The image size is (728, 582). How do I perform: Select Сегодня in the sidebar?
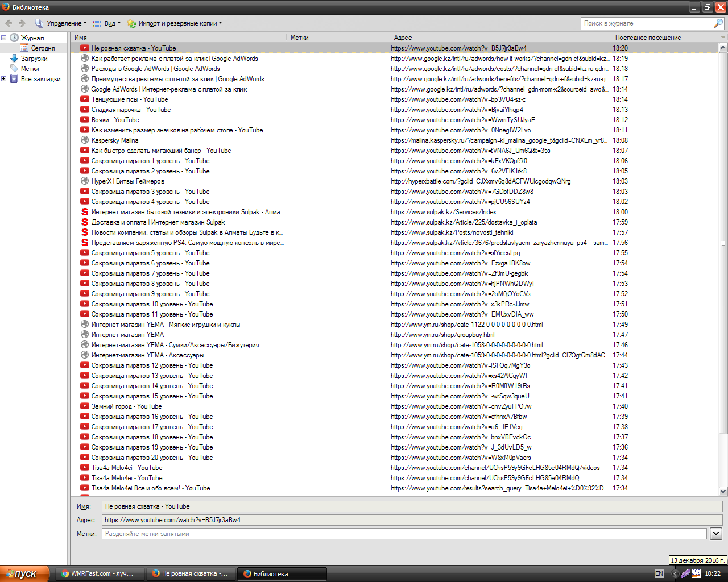tap(43, 48)
